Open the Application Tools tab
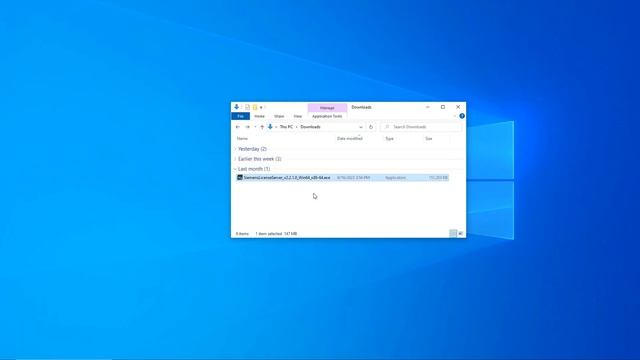This screenshot has height=360, width=640. click(327, 116)
